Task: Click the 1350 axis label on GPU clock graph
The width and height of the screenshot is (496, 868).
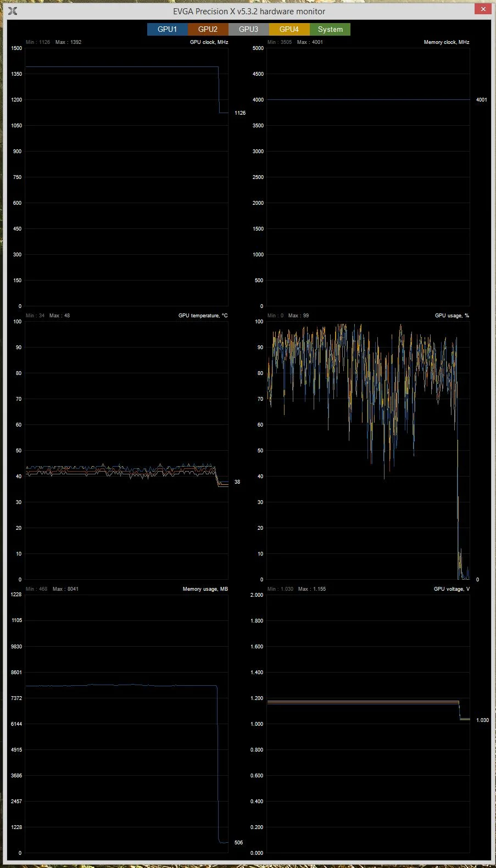Action: (16, 74)
